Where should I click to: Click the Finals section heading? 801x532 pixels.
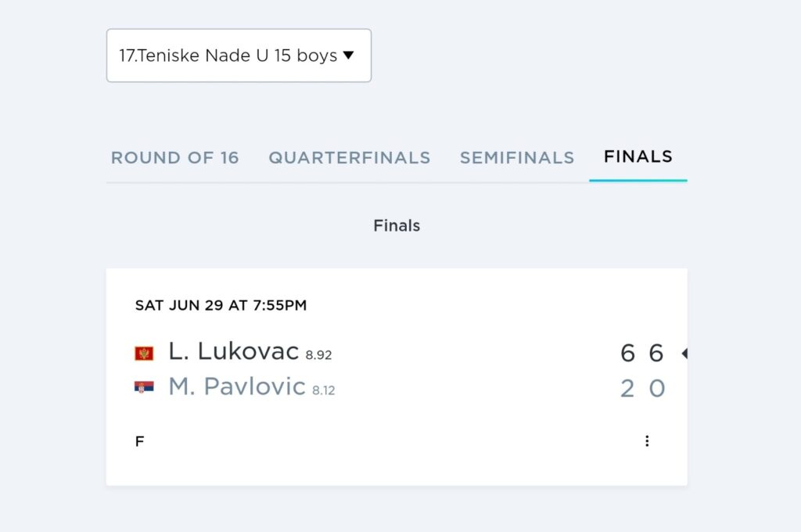click(397, 225)
